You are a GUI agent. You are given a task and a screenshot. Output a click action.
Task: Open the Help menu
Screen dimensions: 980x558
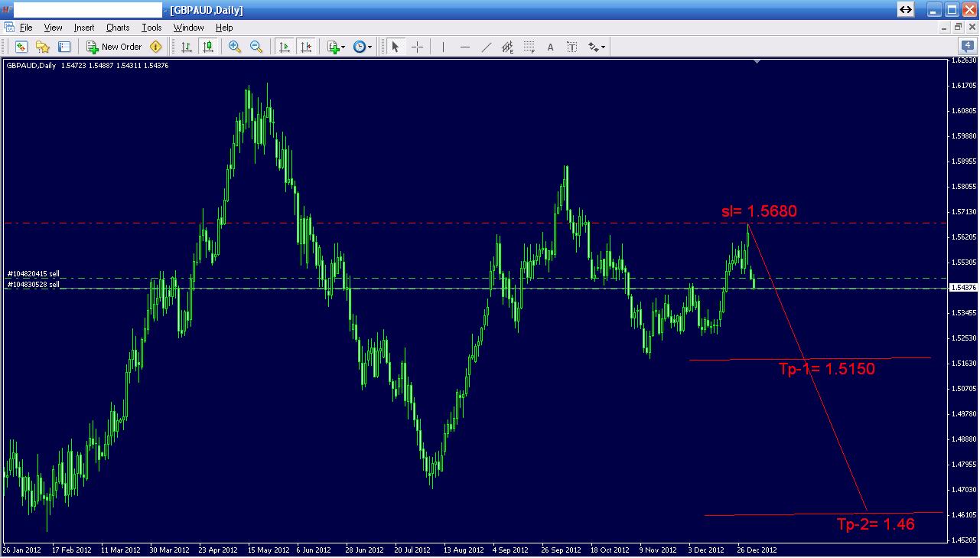pos(224,28)
